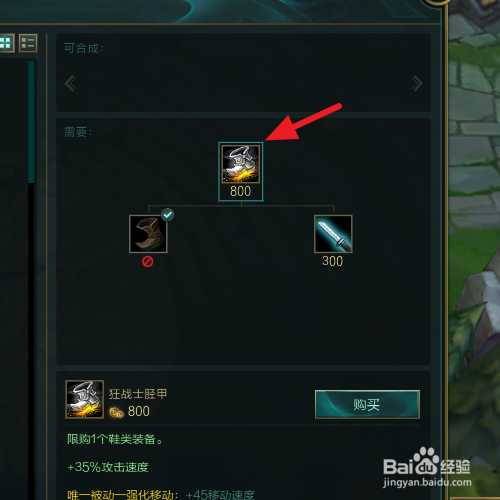Click the red prohibited icon under boots
Image resolution: width=500 pixels, height=500 pixels.
[148, 261]
